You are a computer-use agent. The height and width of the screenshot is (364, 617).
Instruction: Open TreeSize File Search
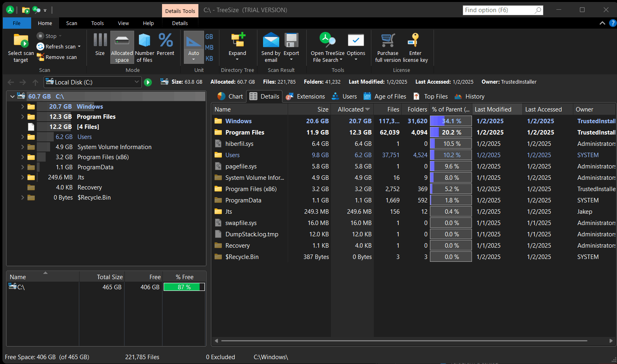pyautogui.click(x=328, y=47)
